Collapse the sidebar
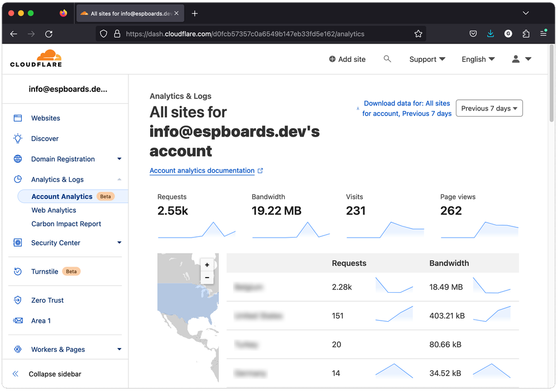 coord(55,374)
